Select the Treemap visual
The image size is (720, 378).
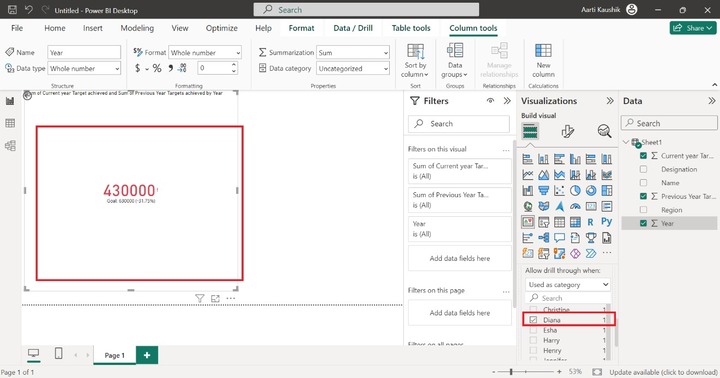[607, 190]
